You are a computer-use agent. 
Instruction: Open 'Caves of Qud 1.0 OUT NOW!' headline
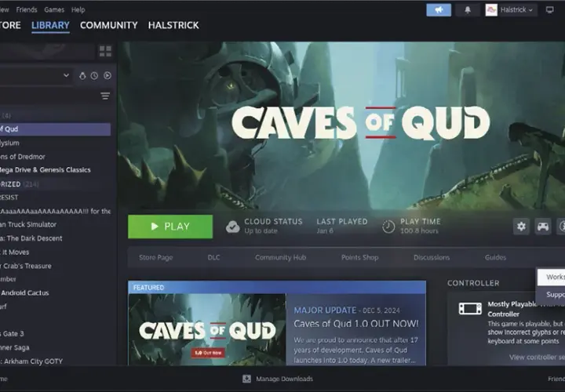coord(356,324)
